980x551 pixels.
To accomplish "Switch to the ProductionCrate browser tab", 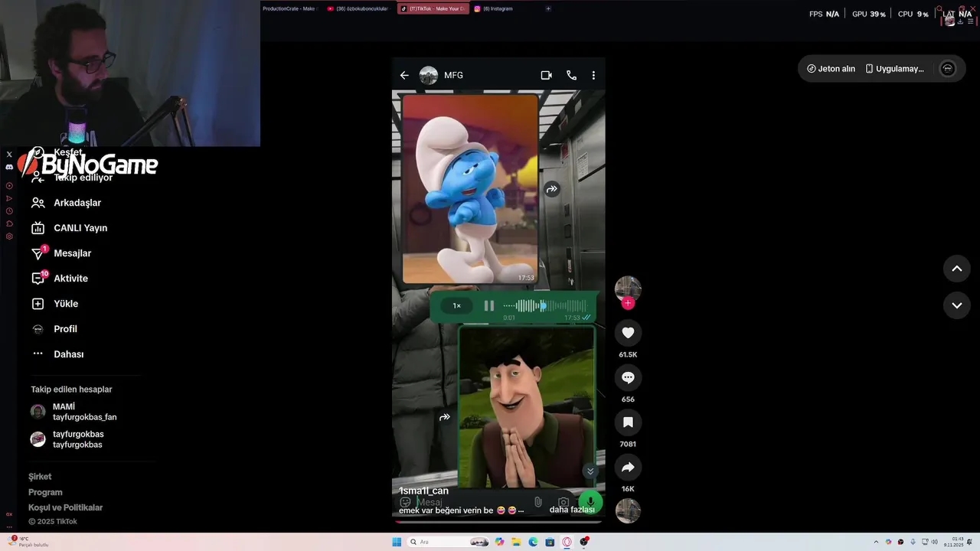I will tap(289, 8).
